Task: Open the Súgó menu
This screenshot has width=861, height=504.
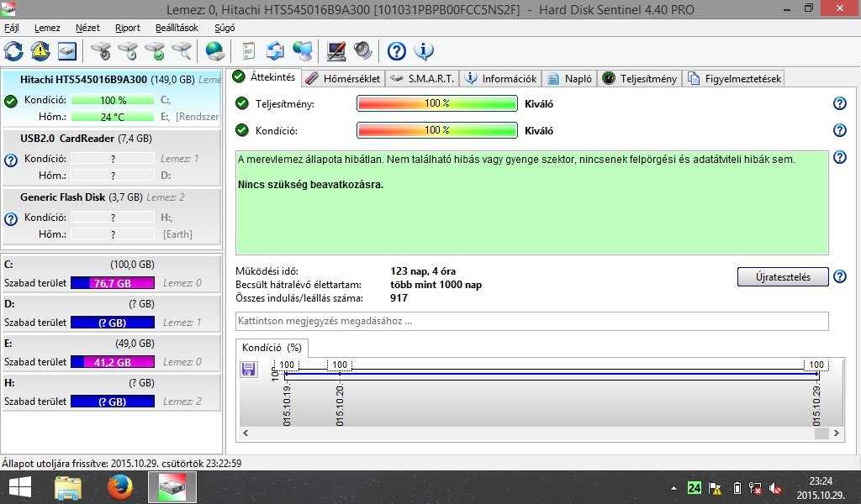Action: pos(224,28)
